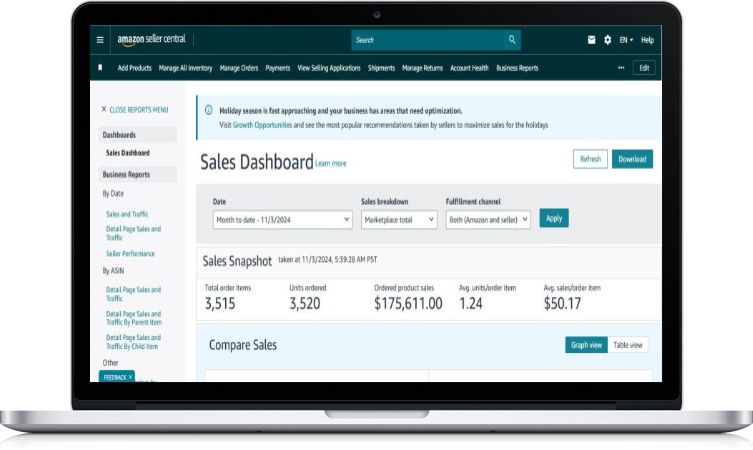753x450 pixels.
Task: Open the three-dots more options menu
Action: [621, 68]
